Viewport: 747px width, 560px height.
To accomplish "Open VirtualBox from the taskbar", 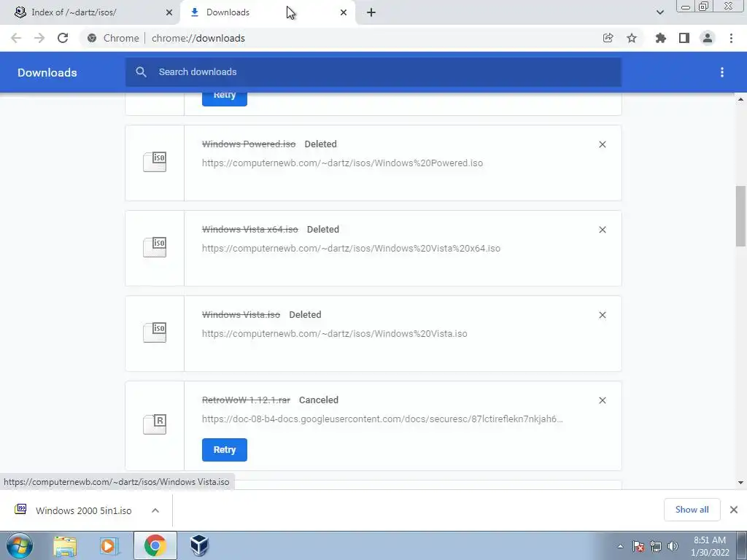I will tap(199, 545).
